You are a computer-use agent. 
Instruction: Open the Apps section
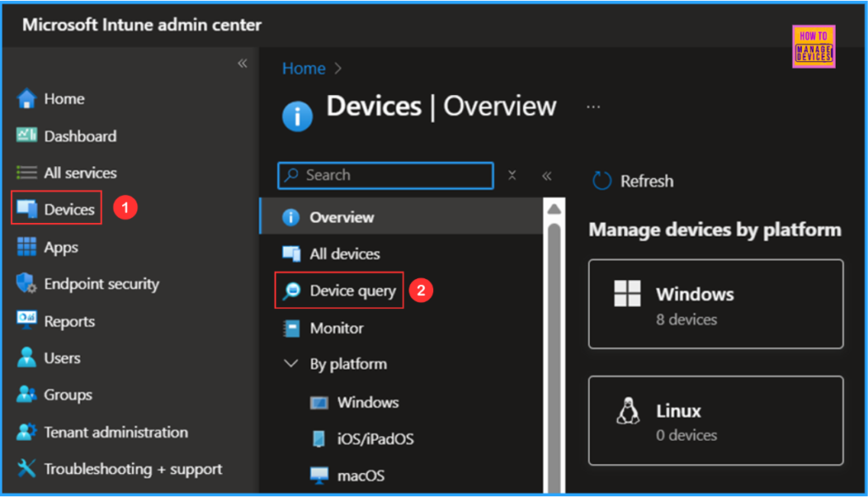(61, 247)
